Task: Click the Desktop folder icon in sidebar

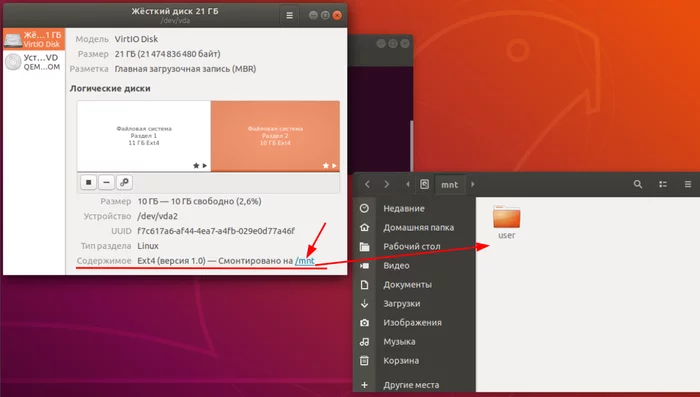Action: tap(364, 247)
